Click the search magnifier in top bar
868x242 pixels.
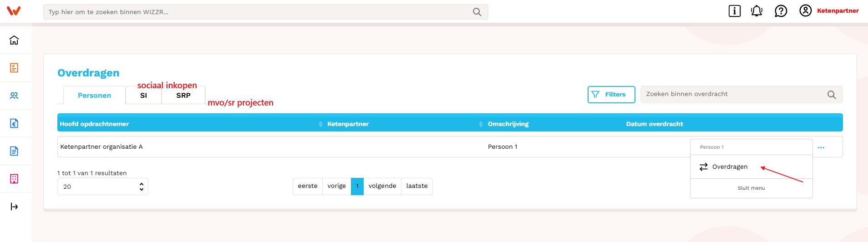477,12
